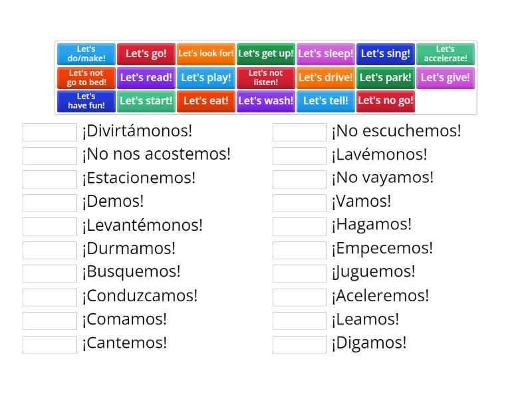
Task: Click the answer box beside "¡Lavémonos!"
Action: (x=299, y=155)
